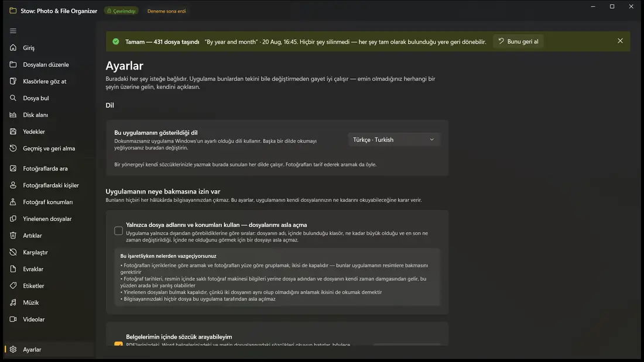644x362 pixels.
Task: Click the Fotoğraf konumları icon
Action: [13, 202]
